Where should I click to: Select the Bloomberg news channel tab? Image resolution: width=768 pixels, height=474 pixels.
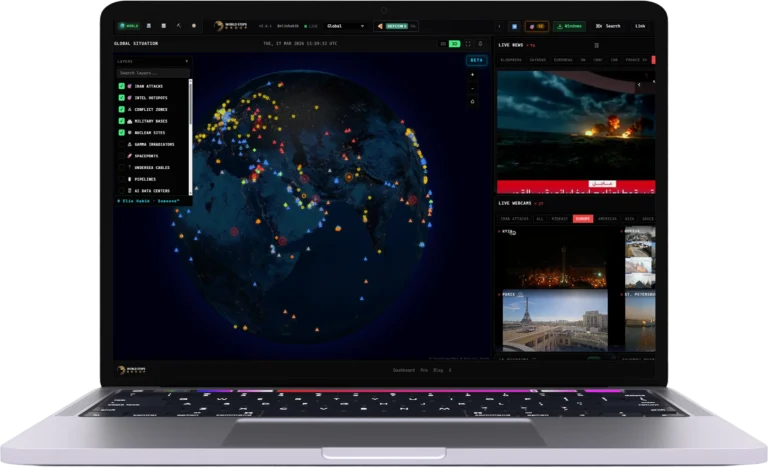click(x=510, y=60)
